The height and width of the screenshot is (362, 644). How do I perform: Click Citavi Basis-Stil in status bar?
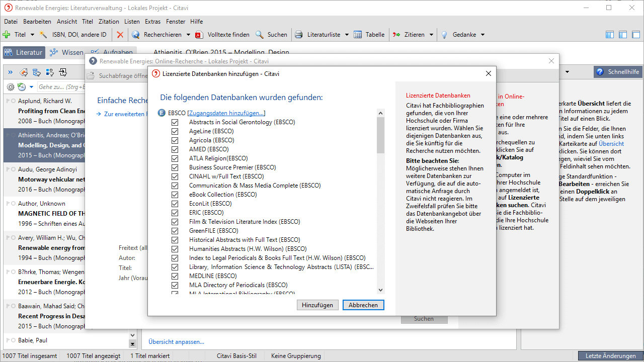(x=236, y=356)
